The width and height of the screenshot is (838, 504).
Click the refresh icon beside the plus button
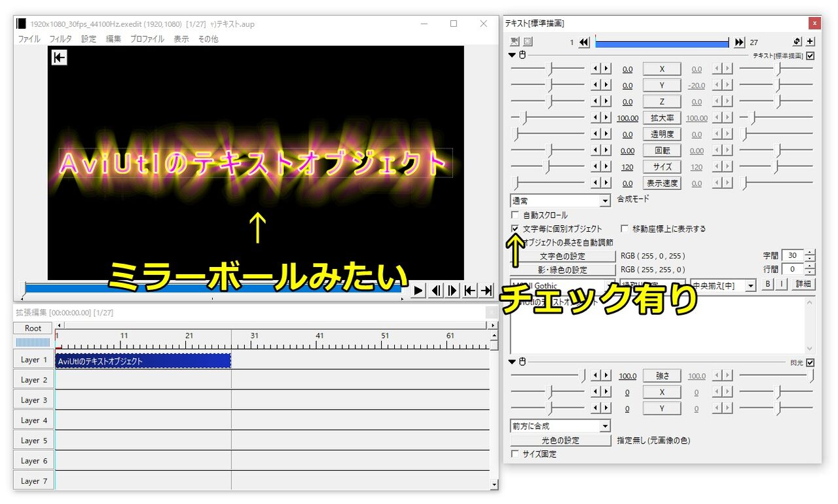tap(798, 41)
